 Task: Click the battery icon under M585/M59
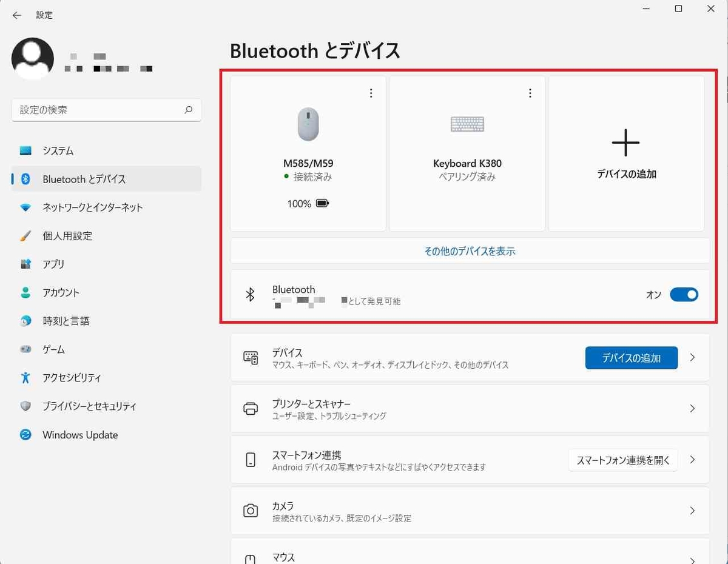tap(323, 204)
